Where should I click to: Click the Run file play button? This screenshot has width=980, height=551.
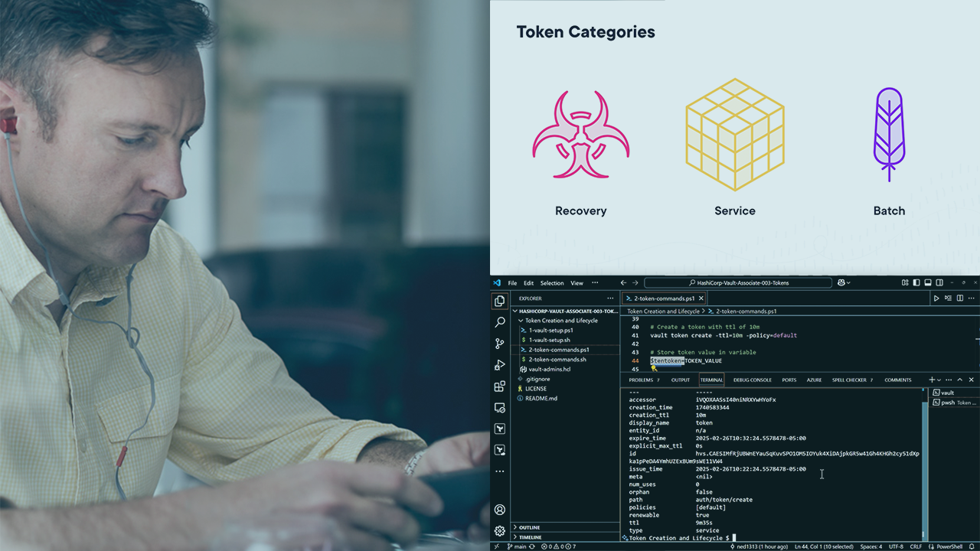[936, 298]
